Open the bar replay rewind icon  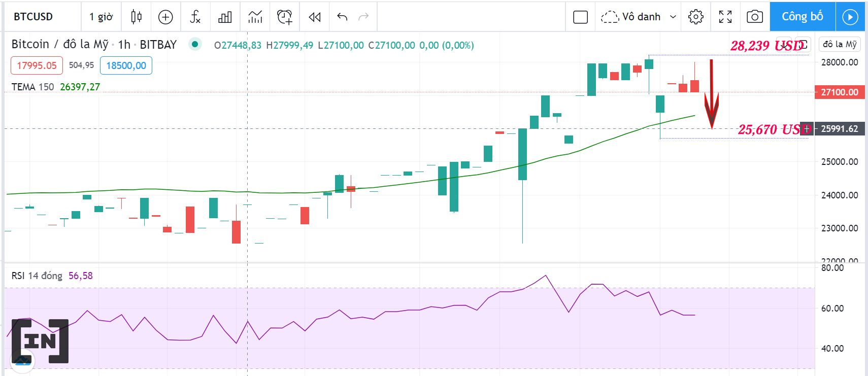[x=314, y=16]
